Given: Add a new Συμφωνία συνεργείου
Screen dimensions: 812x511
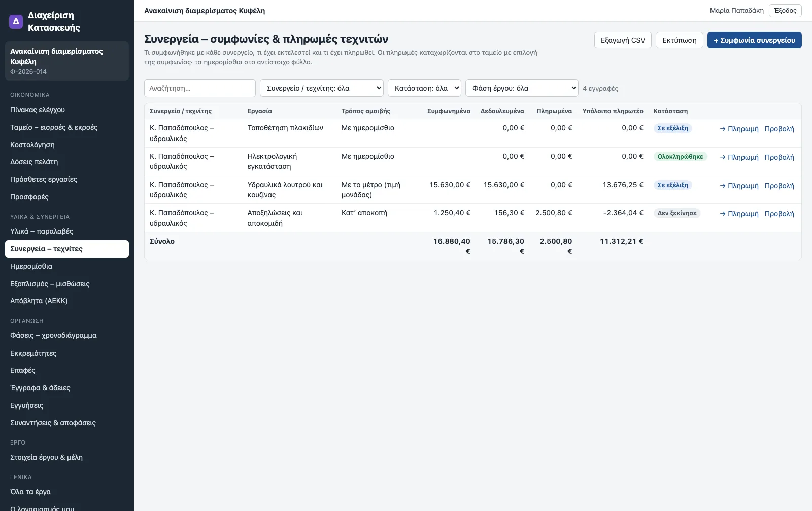Looking at the screenshot, I should 754,40.
